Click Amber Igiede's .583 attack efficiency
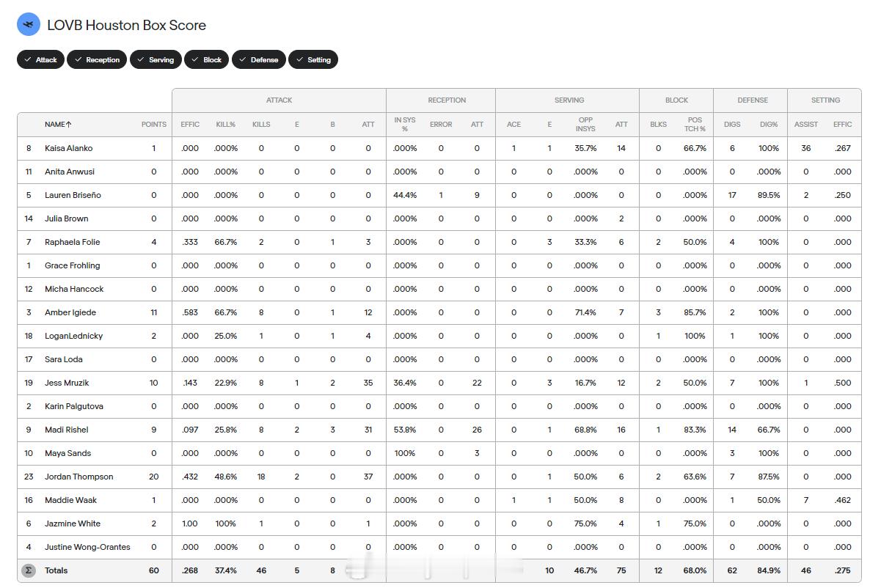The image size is (870, 588). tap(190, 312)
